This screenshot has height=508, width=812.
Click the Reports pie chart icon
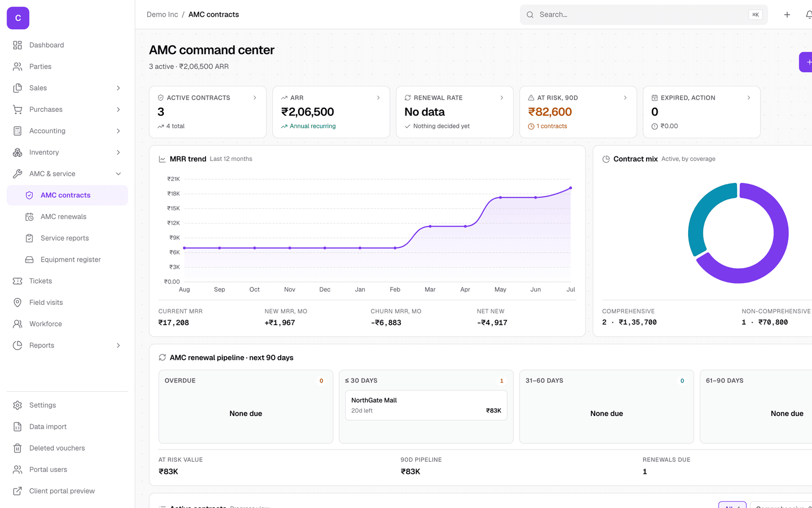(17, 345)
